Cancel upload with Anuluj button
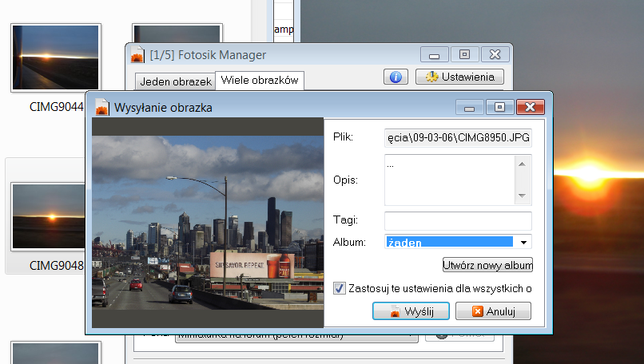Viewport: 644px width, 364px height. (493, 311)
